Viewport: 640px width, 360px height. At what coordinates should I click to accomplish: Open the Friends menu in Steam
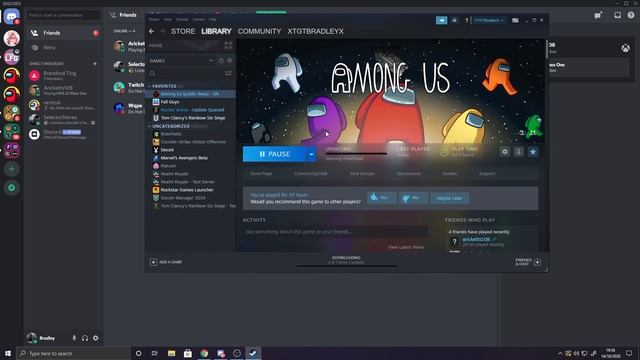[x=182, y=19]
